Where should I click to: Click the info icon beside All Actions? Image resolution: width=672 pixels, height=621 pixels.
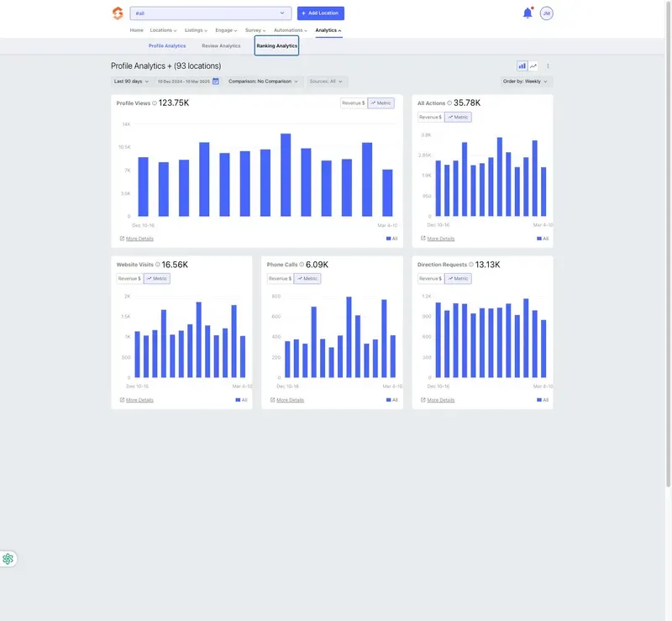(x=449, y=103)
